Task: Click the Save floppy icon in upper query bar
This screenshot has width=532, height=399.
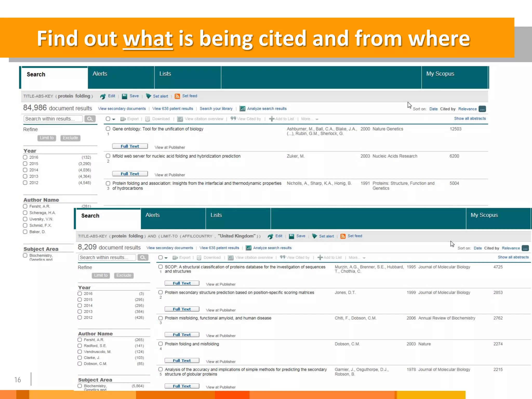Action: click(x=124, y=96)
